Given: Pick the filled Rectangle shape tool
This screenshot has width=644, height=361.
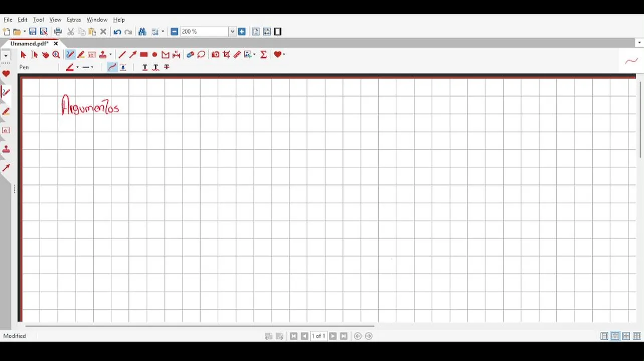Looking at the screenshot, I should point(144,55).
